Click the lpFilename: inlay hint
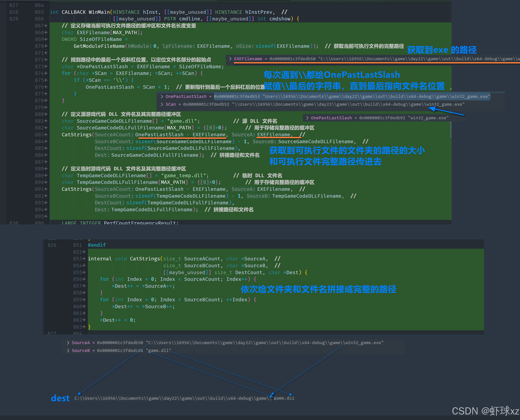 point(179,46)
